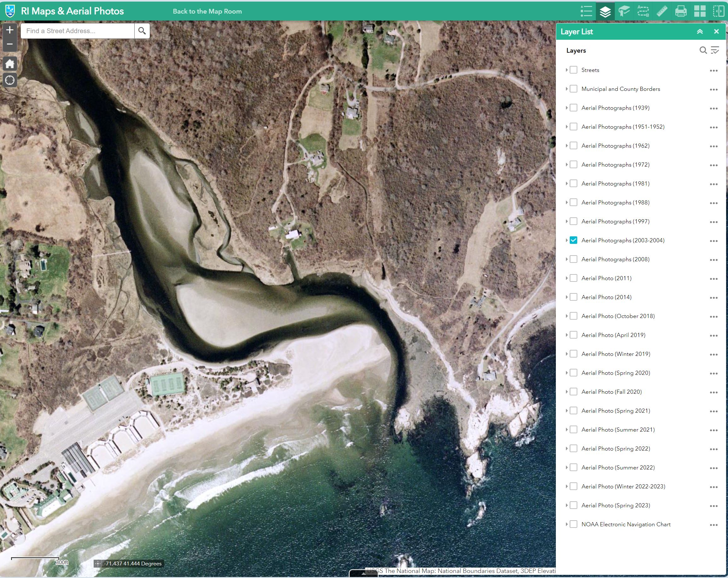The width and height of the screenshot is (728, 578).
Task: Open the Legend widget icon
Action: pos(586,11)
